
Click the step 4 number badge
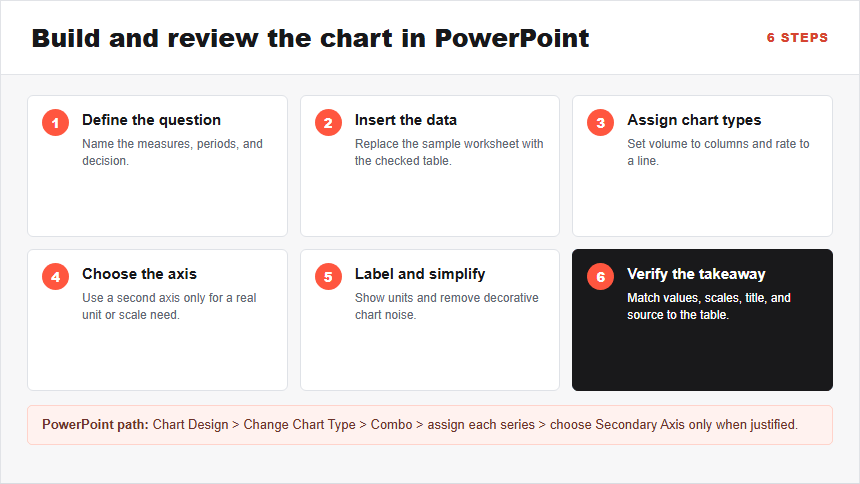pos(55,277)
